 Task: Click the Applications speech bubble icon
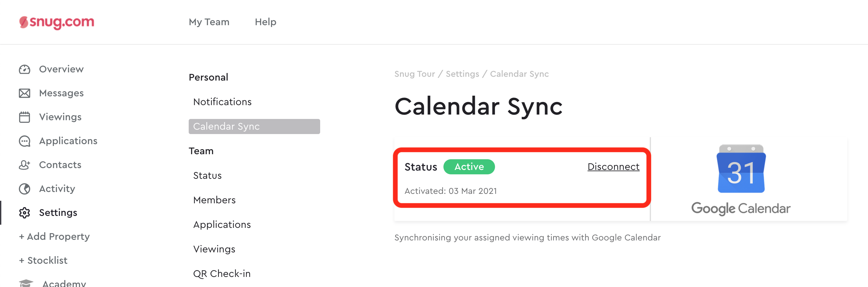[x=24, y=141]
